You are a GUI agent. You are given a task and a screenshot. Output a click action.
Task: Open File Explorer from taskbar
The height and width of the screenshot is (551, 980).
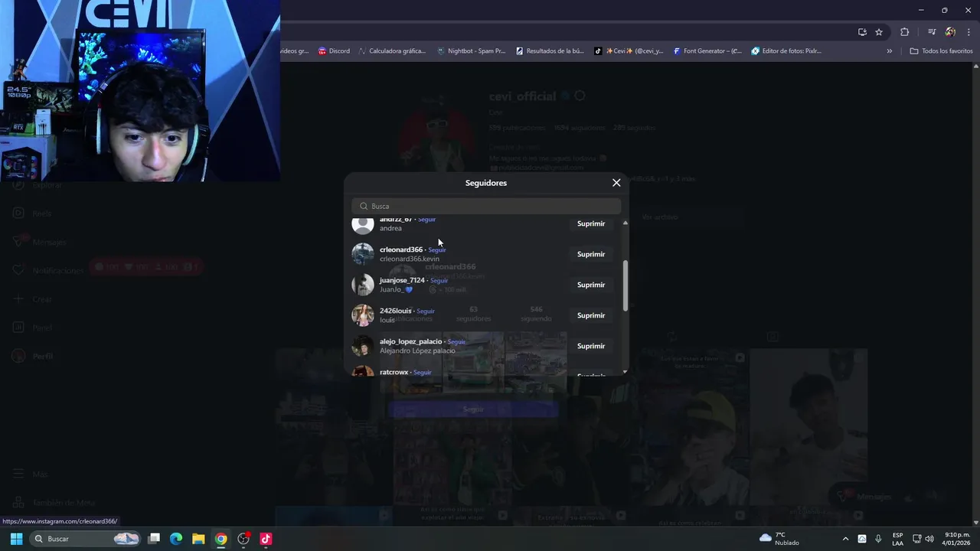(x=198, y=539)
